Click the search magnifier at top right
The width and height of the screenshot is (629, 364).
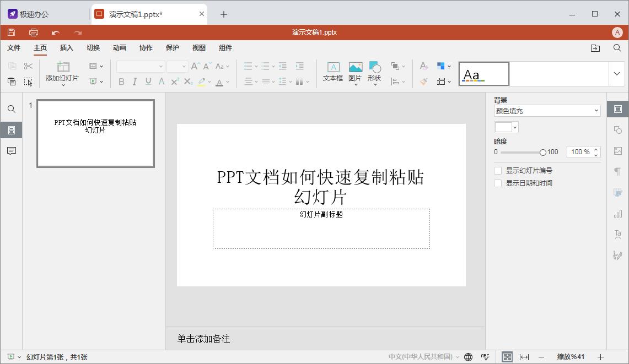tap(617, 48)
